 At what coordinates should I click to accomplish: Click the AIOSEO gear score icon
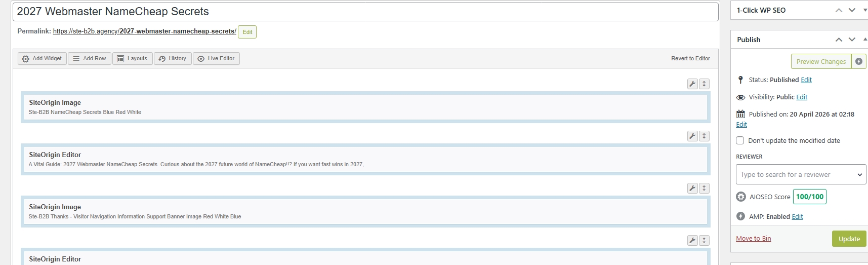[741, 197]
